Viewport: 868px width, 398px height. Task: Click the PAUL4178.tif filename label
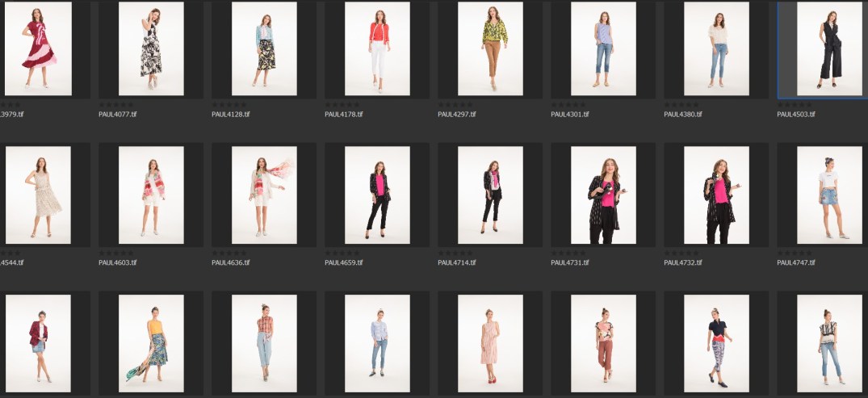pos(344,115)
